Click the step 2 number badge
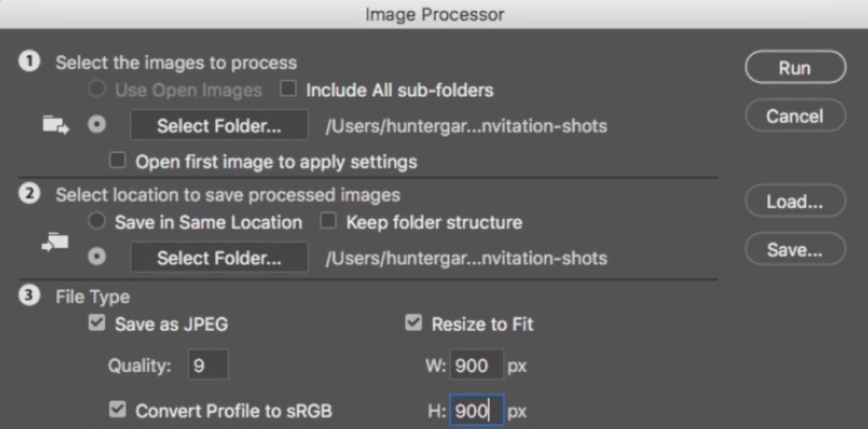Viewport: 868px width, 429px height. pyautogui.click(x=29, y=194)
